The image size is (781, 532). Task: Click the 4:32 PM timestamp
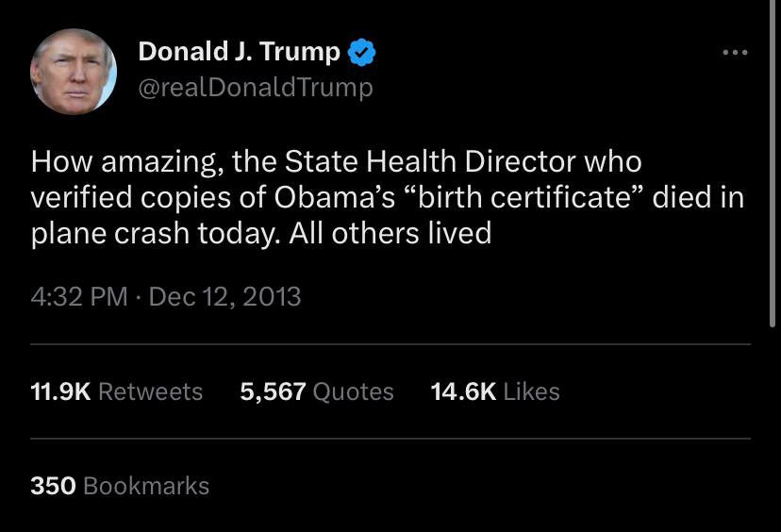coord(79,296)
